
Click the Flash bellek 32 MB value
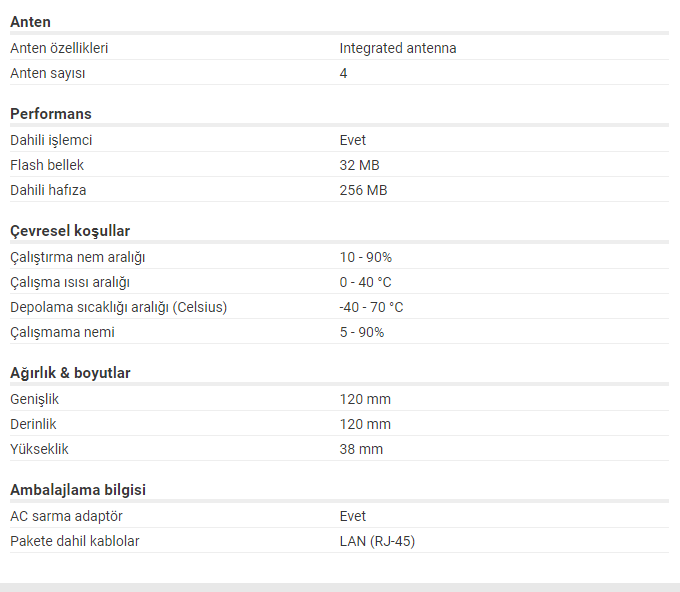coord(360,165)
